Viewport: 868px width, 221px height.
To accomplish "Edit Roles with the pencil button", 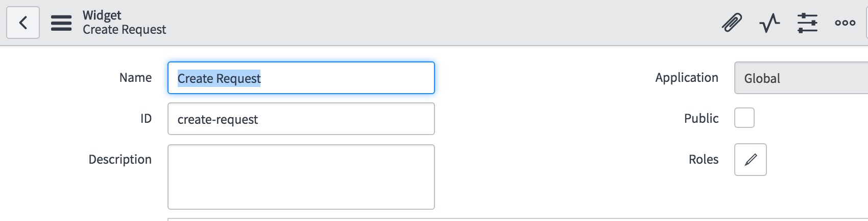I will (750, 160).
